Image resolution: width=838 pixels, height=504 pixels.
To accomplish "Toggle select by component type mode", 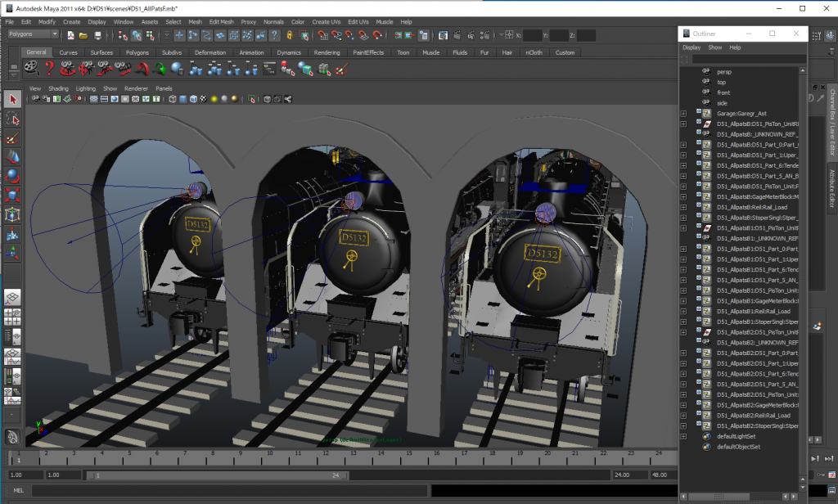I will [150, 35].
